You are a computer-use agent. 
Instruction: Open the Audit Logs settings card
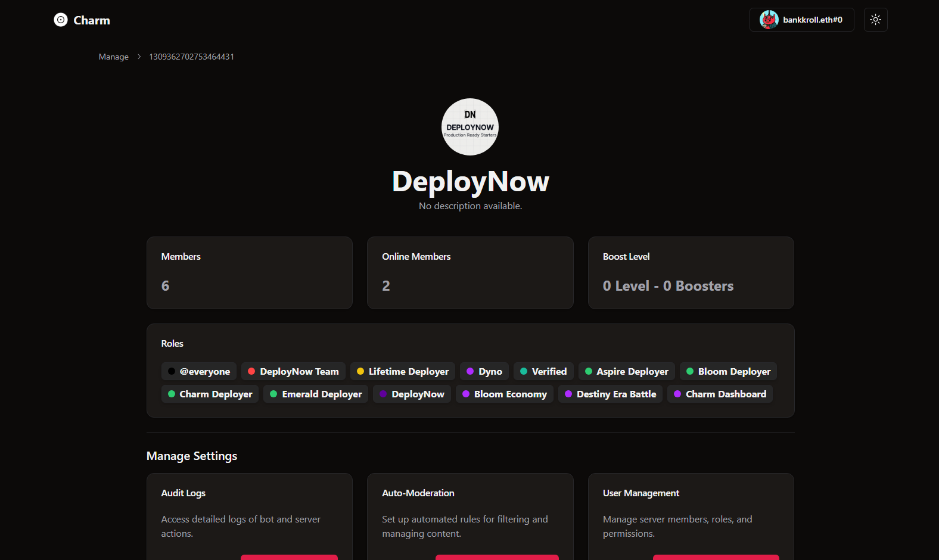coord(250,517)
